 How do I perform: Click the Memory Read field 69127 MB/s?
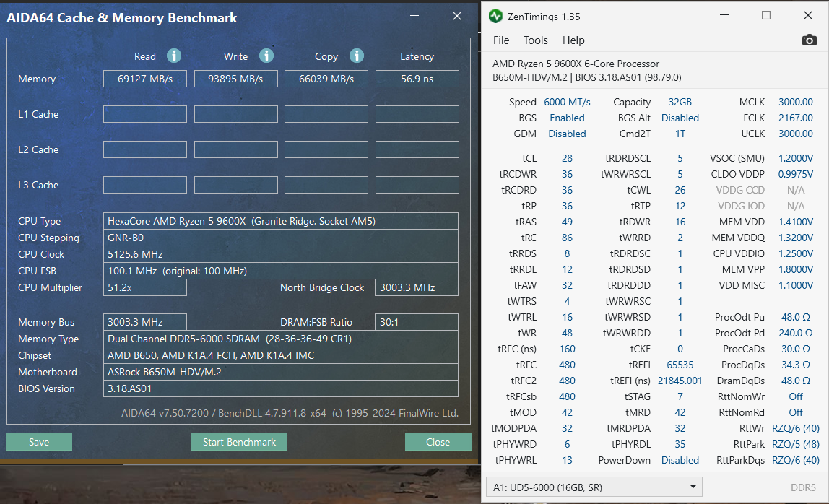145,79
